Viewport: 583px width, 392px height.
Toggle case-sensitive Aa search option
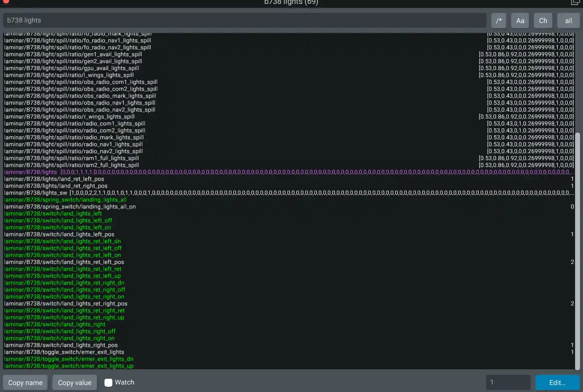point(520,20)
